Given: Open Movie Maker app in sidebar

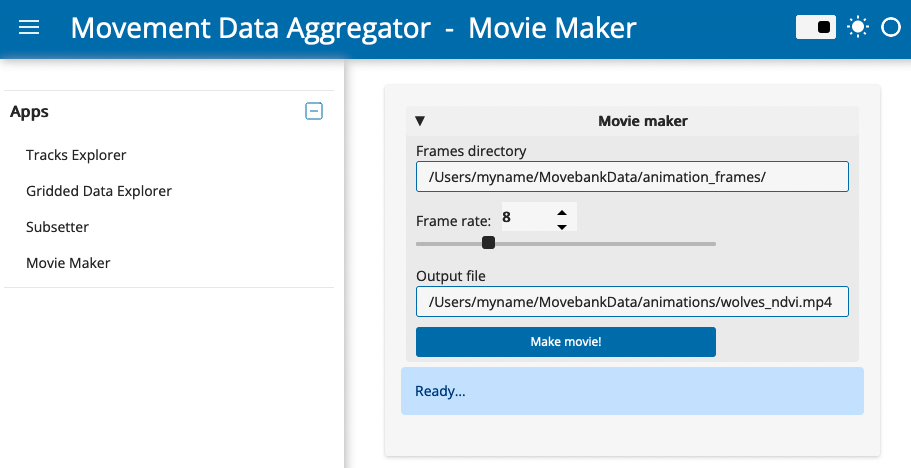Looking at the screenshot, I should click(x=68, y=263).
